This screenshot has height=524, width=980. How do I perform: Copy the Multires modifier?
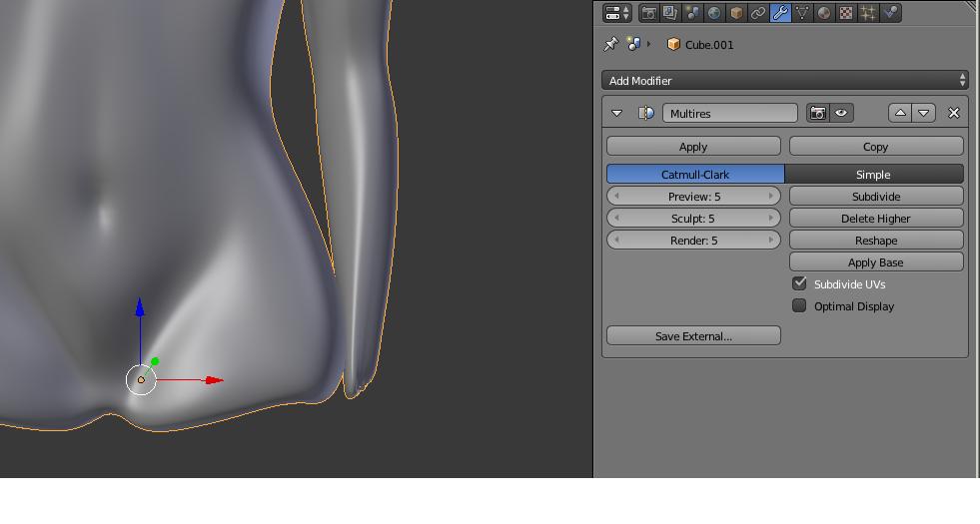click(876, 146)
